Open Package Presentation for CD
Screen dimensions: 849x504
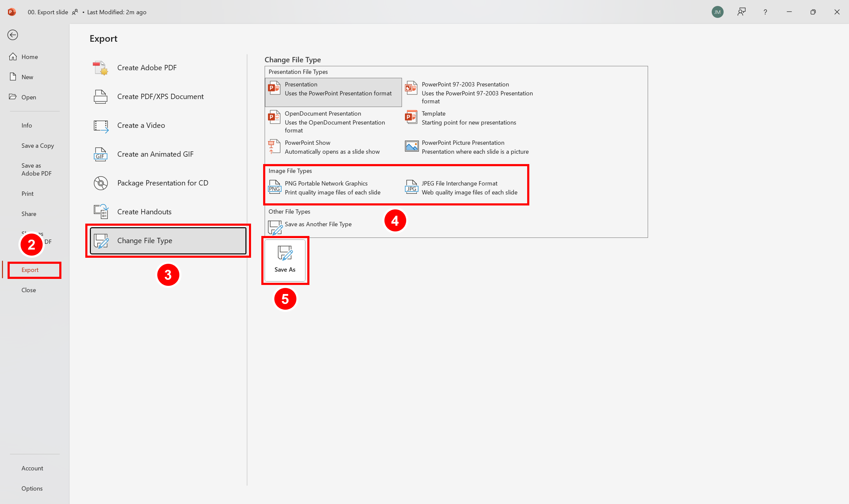pyautogui.click(x=162, y=183)
